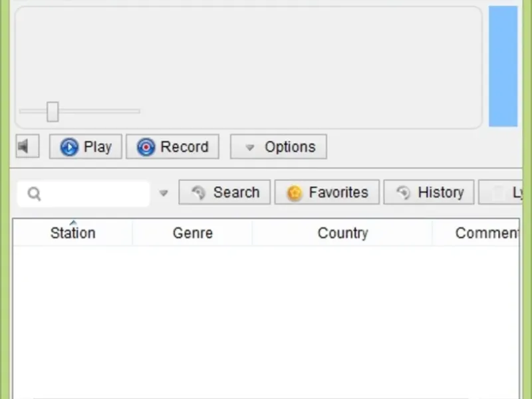
Task: Mute the audio with the speaker icon
Action: [27, 146]
